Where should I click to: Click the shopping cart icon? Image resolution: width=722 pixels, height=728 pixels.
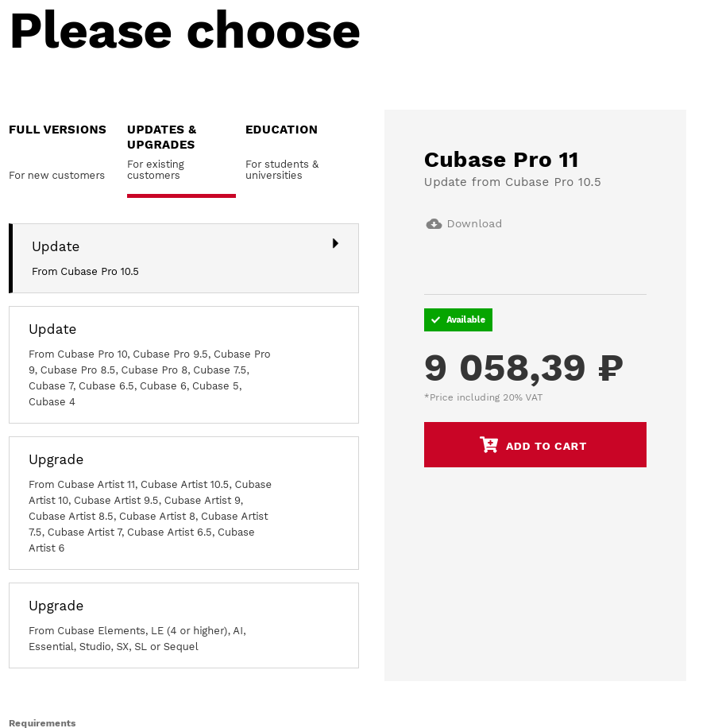pyautogui.click(x=488, y=445)
